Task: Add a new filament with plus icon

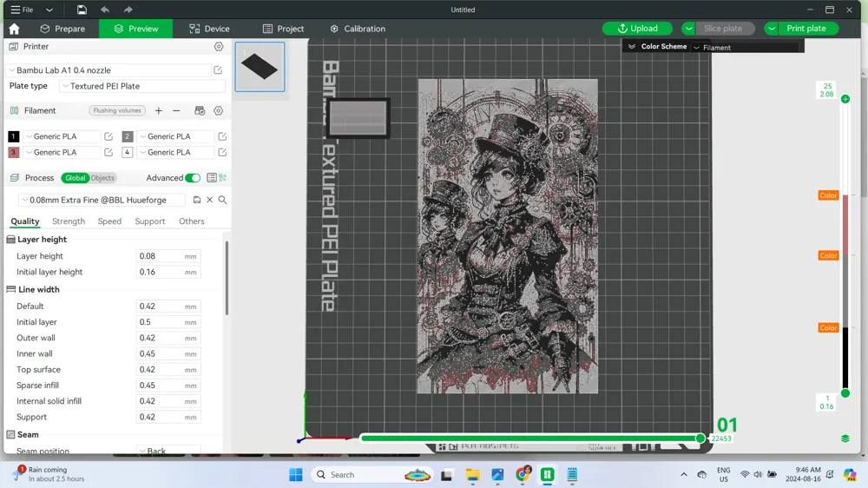Action: click(x=158, y=111)
